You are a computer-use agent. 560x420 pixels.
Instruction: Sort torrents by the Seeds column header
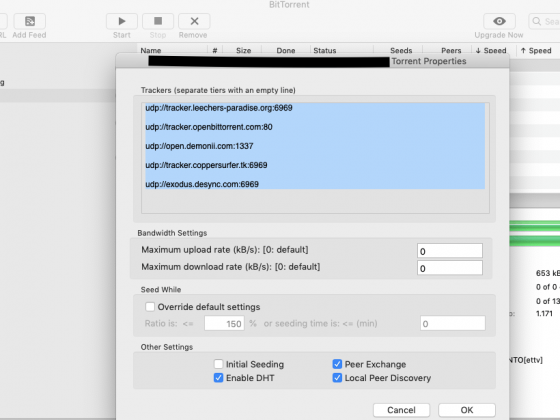pyautogui.click(x=401, y=51)
